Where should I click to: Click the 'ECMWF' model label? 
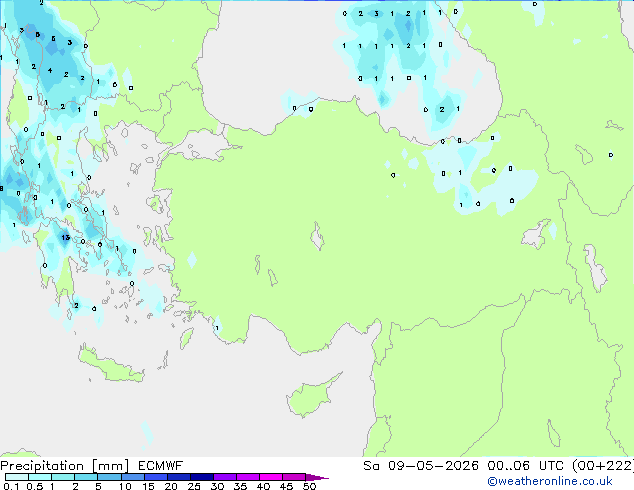click(161, 466)
